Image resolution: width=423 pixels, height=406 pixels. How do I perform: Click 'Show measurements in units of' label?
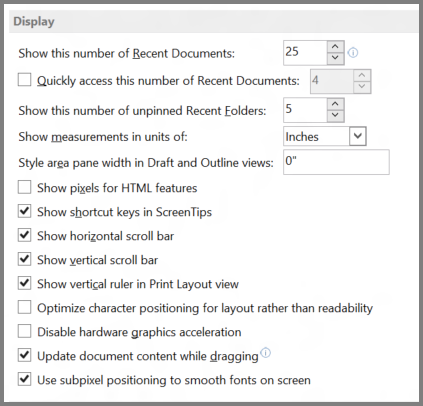click(103, 137)
